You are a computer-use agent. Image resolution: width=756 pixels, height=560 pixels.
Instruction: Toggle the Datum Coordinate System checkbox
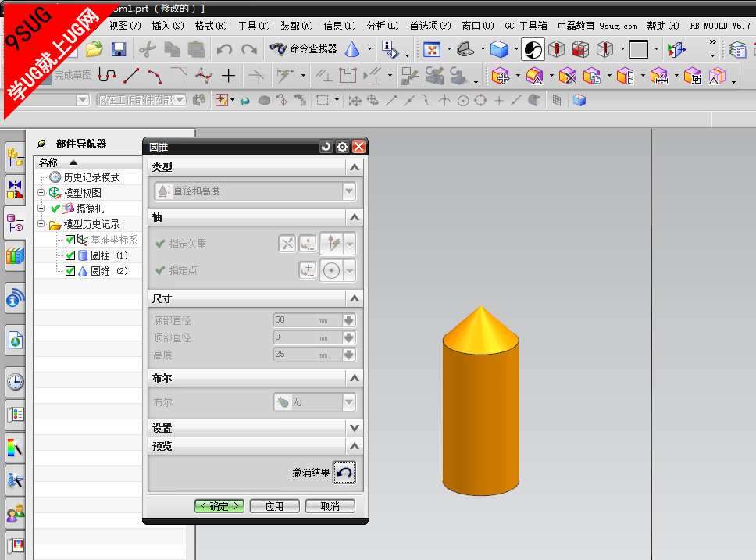click(x=70, y=240)
